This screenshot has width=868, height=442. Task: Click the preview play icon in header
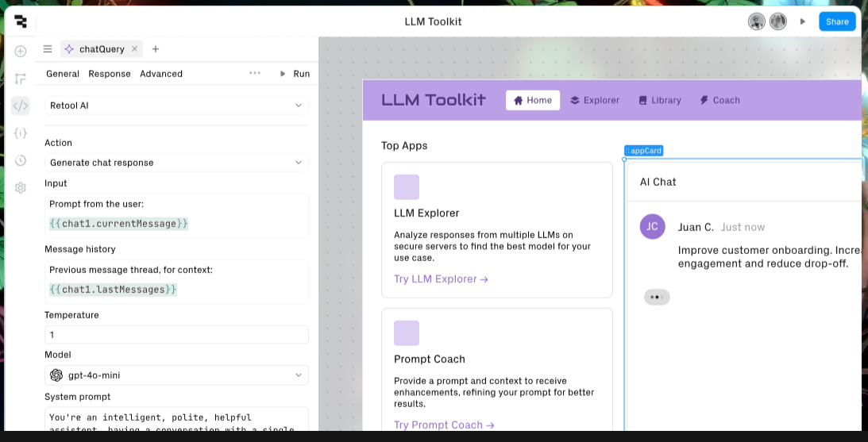(x=803, y=21)
